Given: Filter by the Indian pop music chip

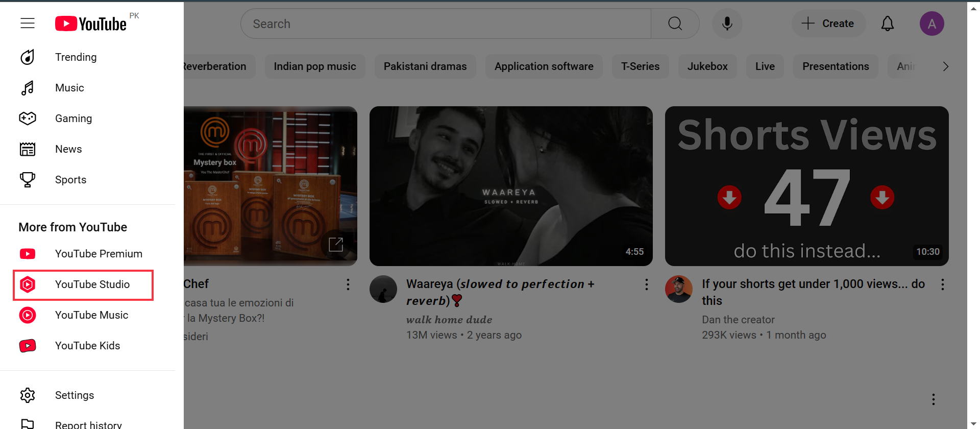Looking at the screenshot, I should point(315,66).
